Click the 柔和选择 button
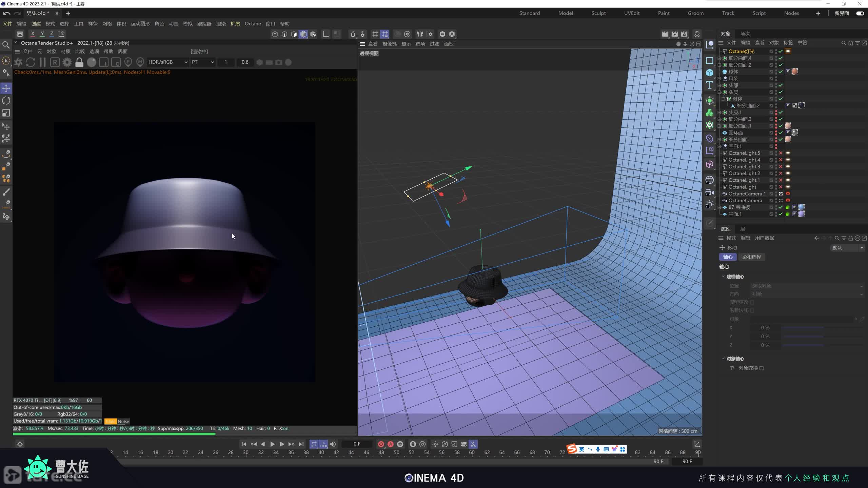The image size is (868, 488). click(751, 257)
